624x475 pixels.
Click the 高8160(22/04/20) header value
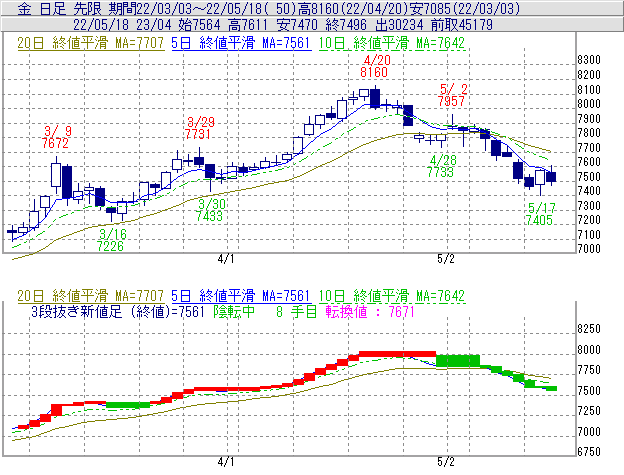(353, 9)
